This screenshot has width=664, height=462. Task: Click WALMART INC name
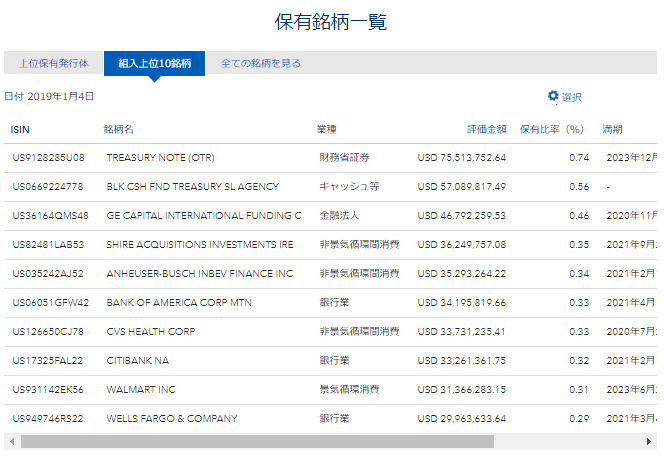[x=141, y=390]
